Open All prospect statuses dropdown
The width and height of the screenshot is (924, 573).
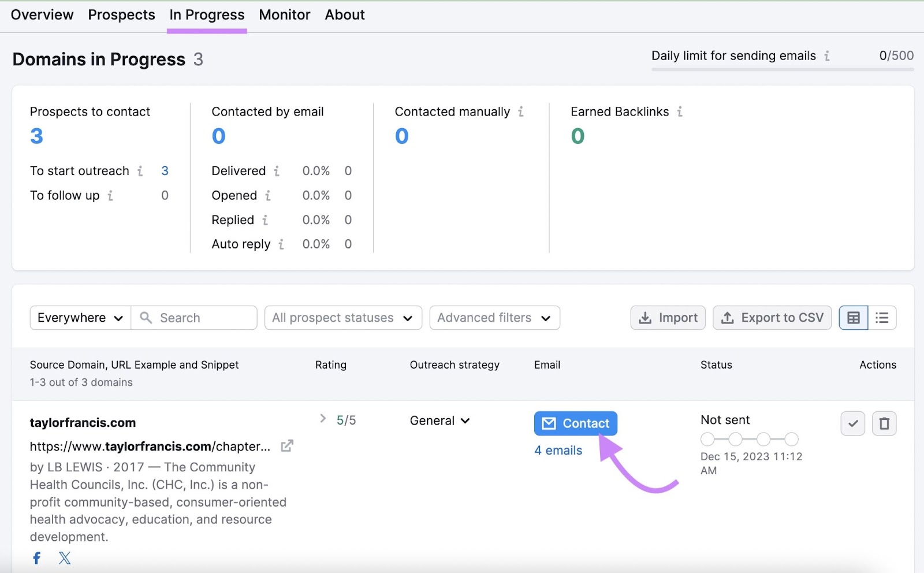pos(342,318)
